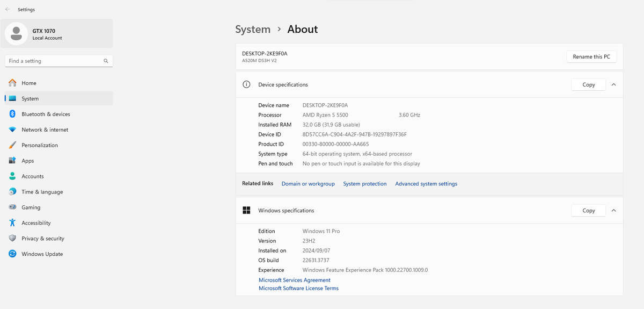Open the Accounts person icon
Image resolution: width=644 pixels, height=309 pixels.
pyautogui.click(x=12, y=176)
